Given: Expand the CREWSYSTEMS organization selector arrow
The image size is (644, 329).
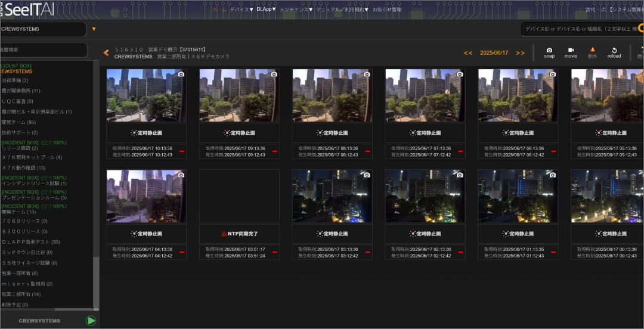Looking at the screenshot, I should (94, 29).
